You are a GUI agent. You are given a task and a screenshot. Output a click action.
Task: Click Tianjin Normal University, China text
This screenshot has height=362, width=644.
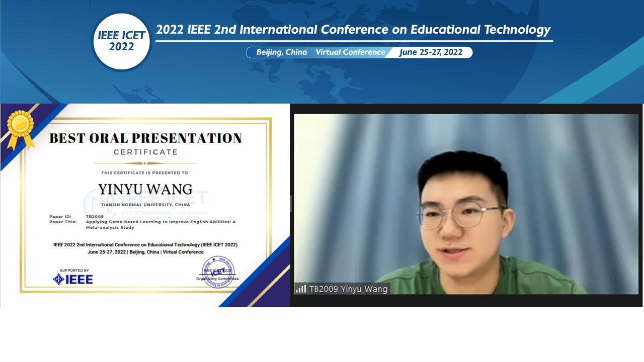pyautogui.click(x=145, y=205)
